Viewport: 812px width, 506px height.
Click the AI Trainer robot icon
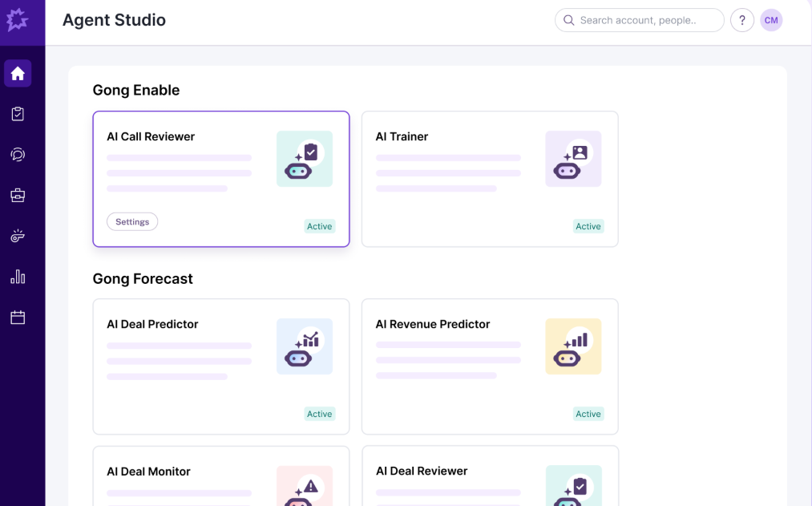point(573,159)
